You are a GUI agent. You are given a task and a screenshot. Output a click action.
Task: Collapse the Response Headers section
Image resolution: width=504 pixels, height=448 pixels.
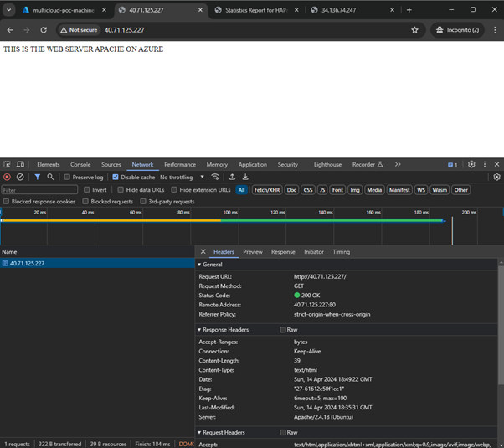(x=224, y=330)
